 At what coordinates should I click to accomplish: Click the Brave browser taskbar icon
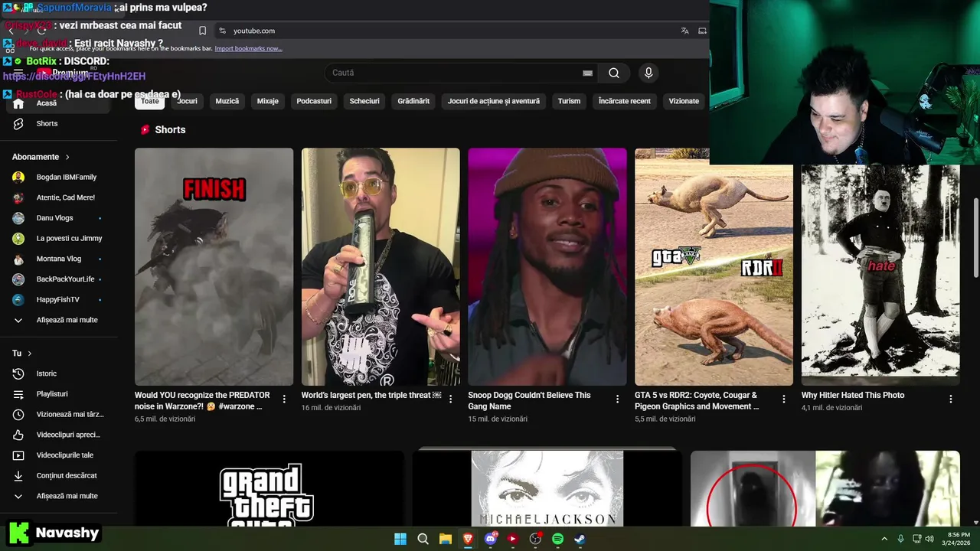468,539
